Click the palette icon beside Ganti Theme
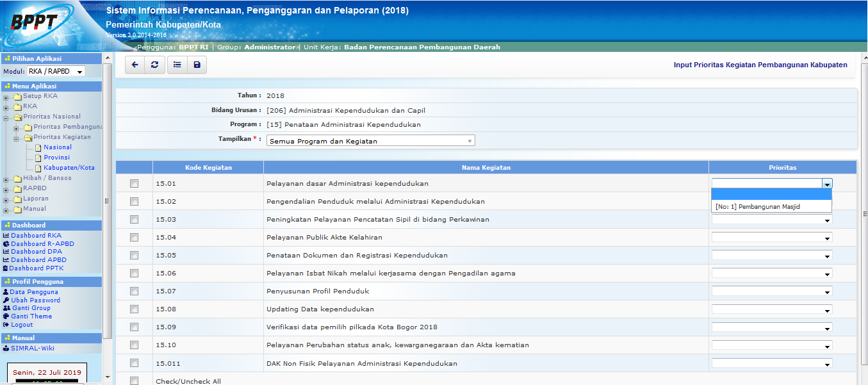This screenshot has width=868, height=385. [6, 316]
